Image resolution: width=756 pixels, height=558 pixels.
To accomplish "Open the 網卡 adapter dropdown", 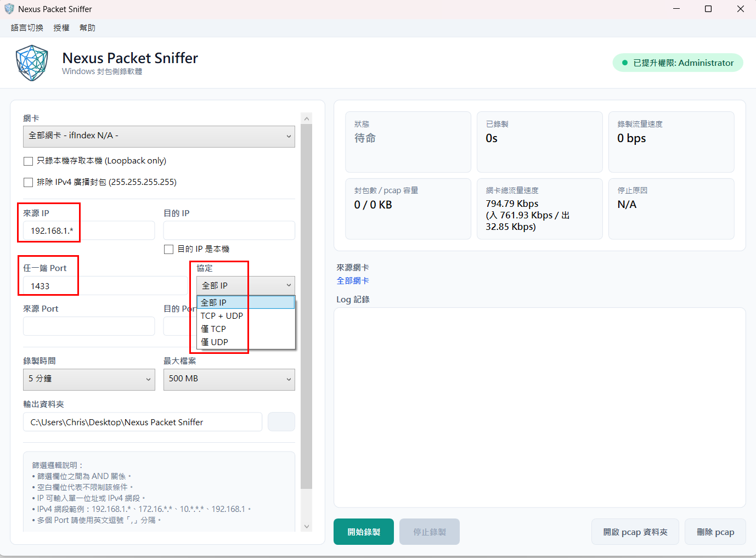I will pos(159,136).
